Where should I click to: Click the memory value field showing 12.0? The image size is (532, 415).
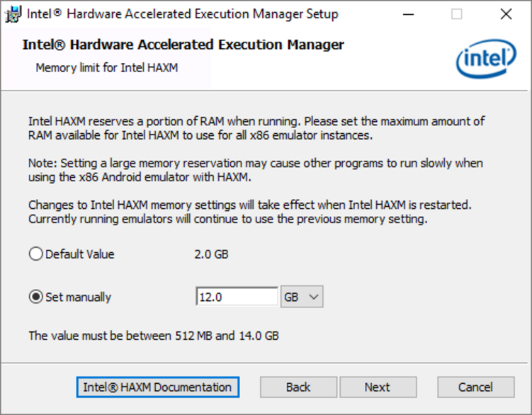pyautogui.click(x=237, y=297)
